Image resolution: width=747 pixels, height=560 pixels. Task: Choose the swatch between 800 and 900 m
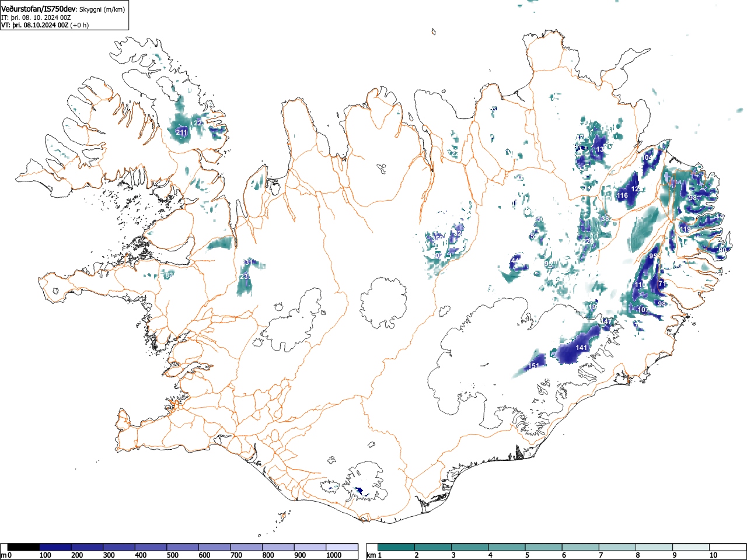point(278,547)
